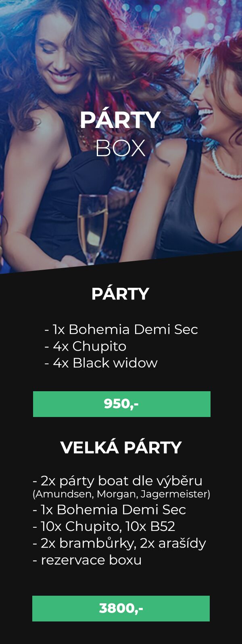The image size is (242, 644).
Task: Click the 4x Chupito line
Action: [x=85, y=346]
